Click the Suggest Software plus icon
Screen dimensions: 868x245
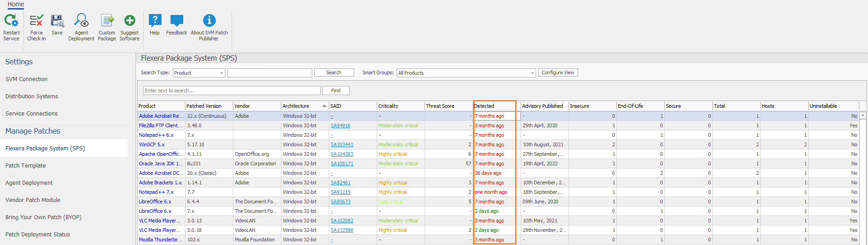pos(130,20)
